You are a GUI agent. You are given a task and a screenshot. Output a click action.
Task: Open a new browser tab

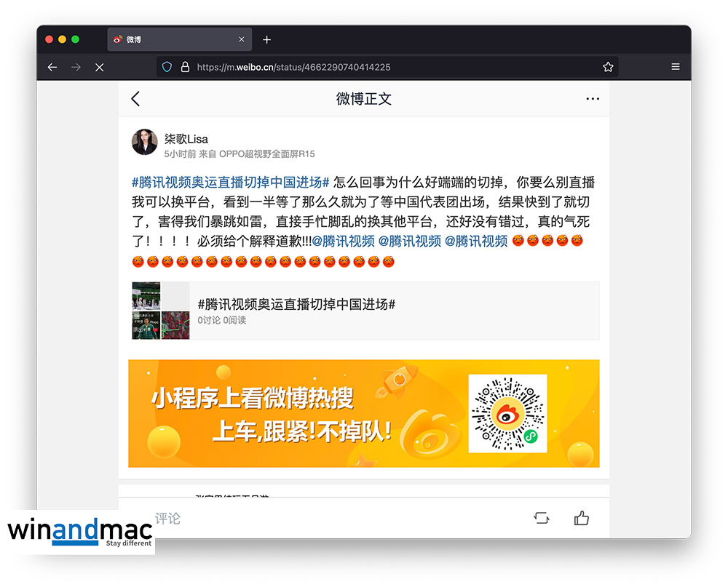[266, 39]
